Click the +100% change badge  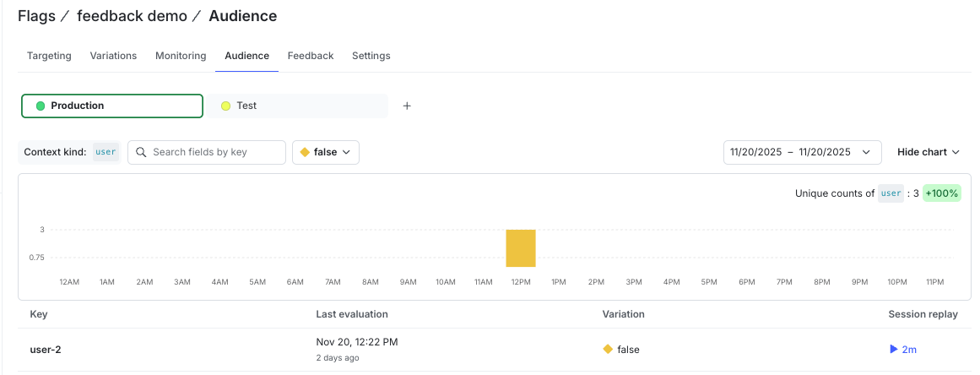pyautogui.click(x=942, y=193)
